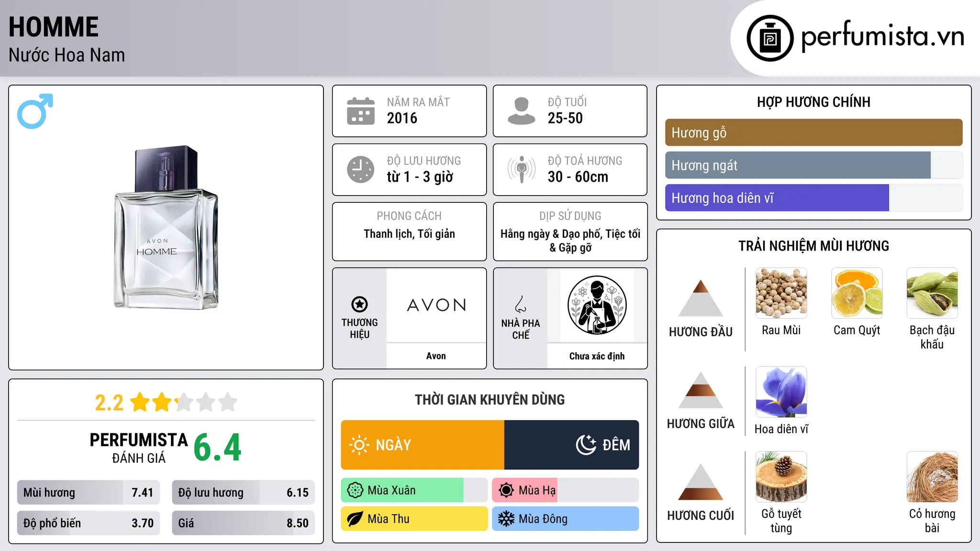Click the Hương cuối pyramid icon
Image resolution: width=980 pixels, height=551 pixels.
pos(701,482)
